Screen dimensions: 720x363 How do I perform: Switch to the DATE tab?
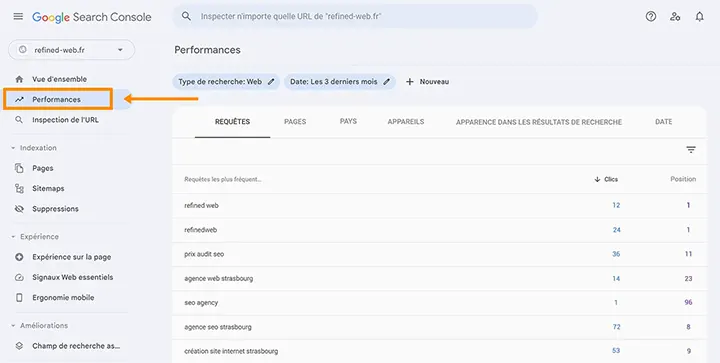pos(664,122)
